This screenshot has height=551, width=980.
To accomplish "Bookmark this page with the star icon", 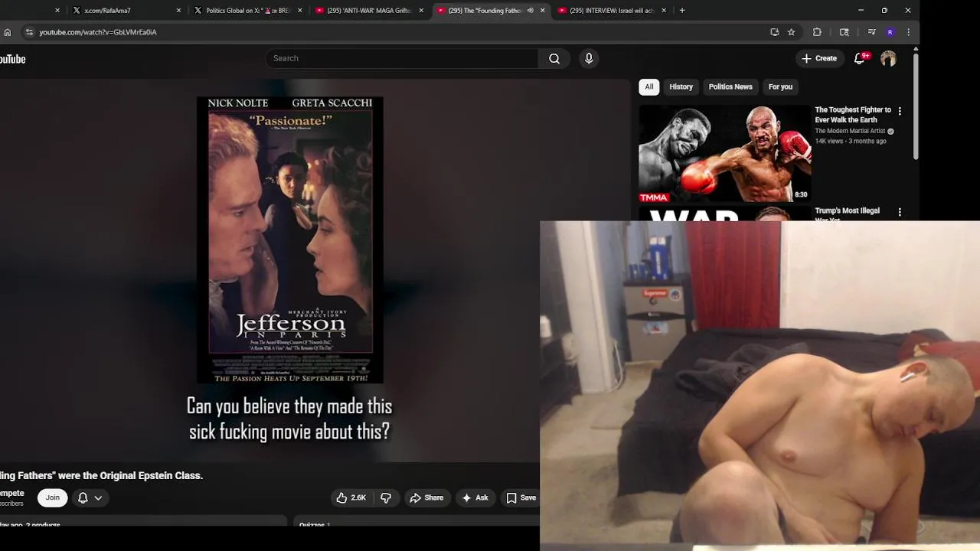I will coord(791,32).
